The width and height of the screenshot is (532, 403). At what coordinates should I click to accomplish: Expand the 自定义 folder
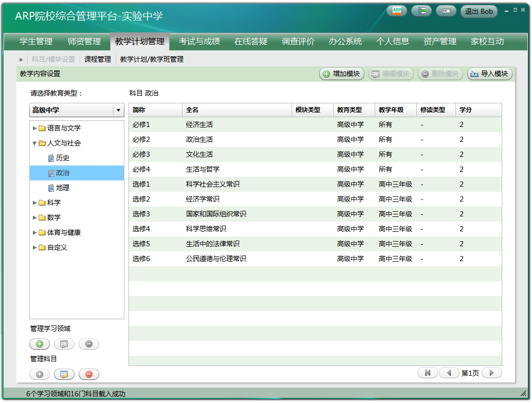[34, 248]
